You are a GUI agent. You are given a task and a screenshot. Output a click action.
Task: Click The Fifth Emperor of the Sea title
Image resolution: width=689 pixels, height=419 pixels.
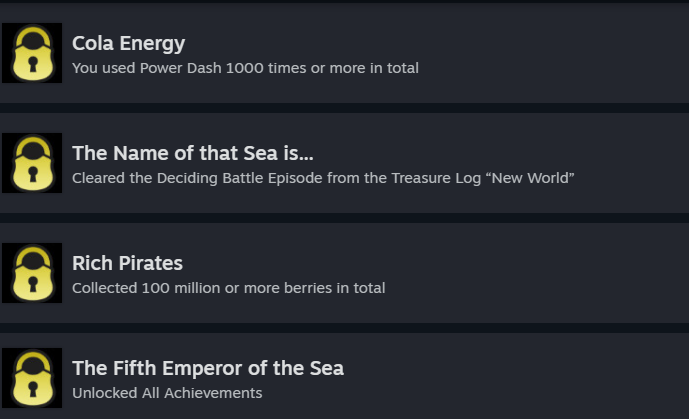[x=208, y=368]
